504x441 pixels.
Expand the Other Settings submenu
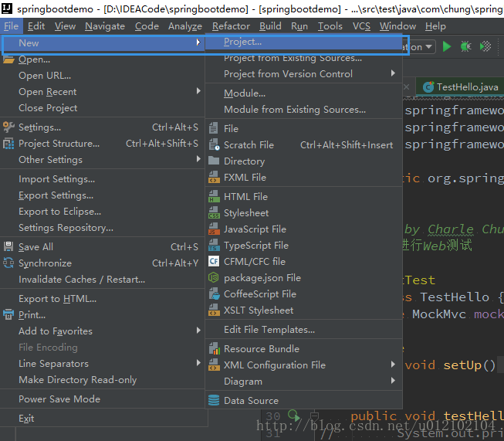pyautogui.click(x=198, y=159)
